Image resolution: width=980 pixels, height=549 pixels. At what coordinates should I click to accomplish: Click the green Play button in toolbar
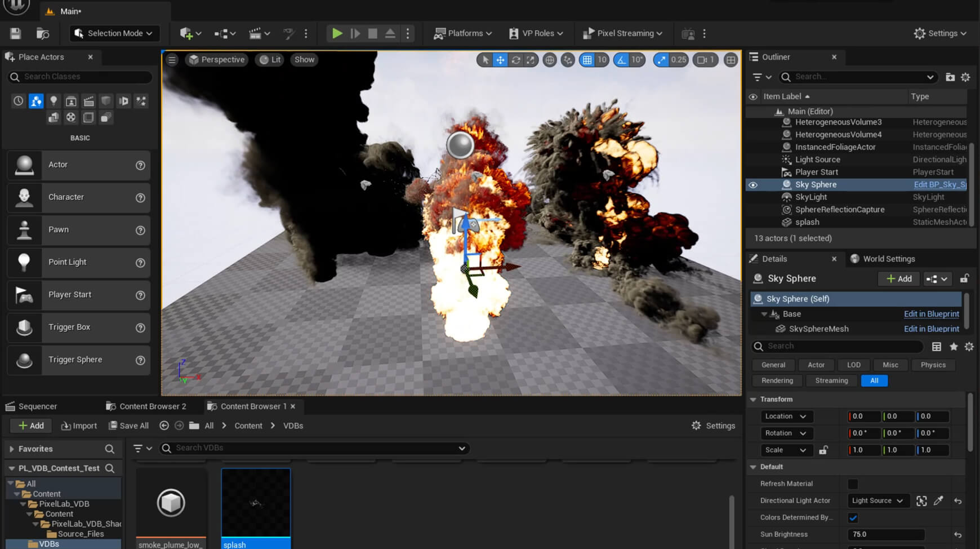[x=337, y=33]
